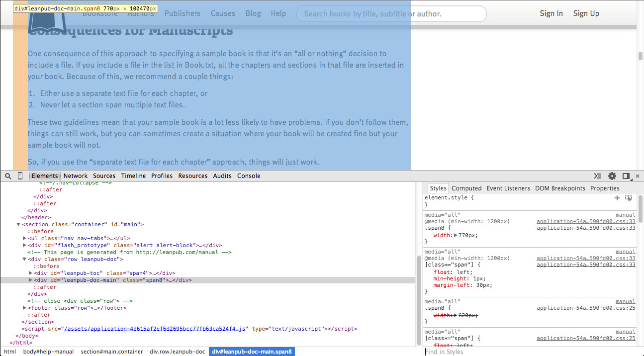
Task: Change DevTools dock position icon
Action: pos(626,176)
